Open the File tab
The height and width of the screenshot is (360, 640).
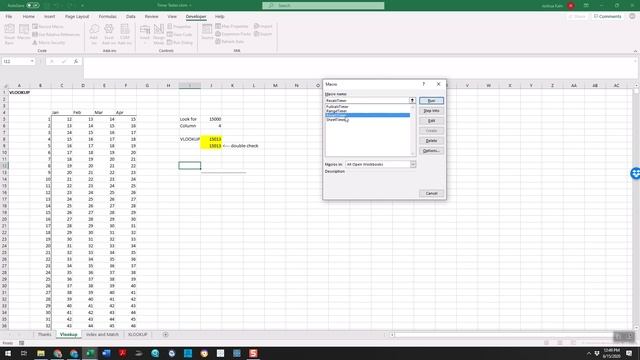(9, 17)
